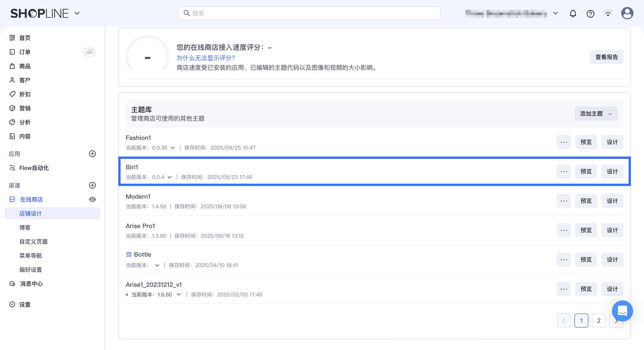The width and height of the screenshot is (644, 350).
Task: Click the 查看报告 button
Action: 606,57
